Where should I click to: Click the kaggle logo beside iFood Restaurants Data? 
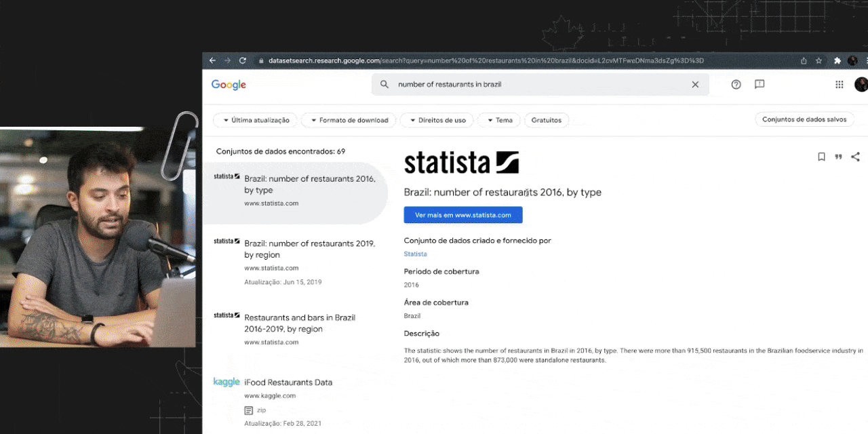[x=226, y=382]
